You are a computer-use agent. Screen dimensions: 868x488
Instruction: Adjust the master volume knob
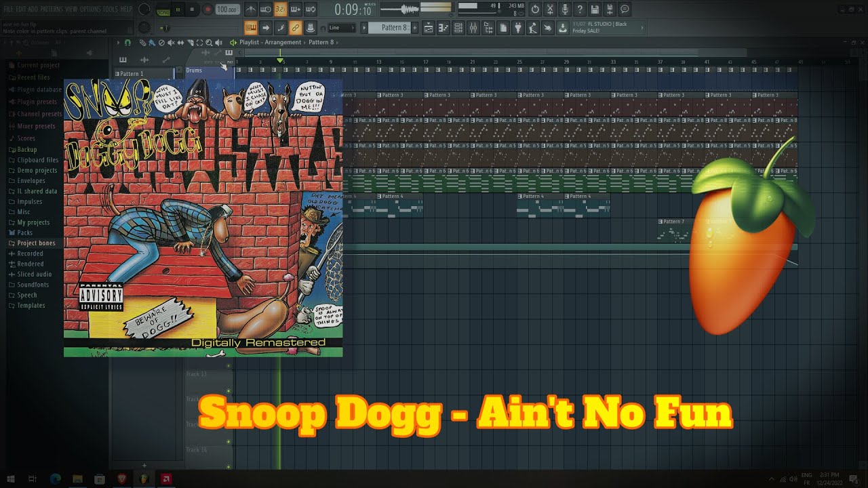pos(144,9)
